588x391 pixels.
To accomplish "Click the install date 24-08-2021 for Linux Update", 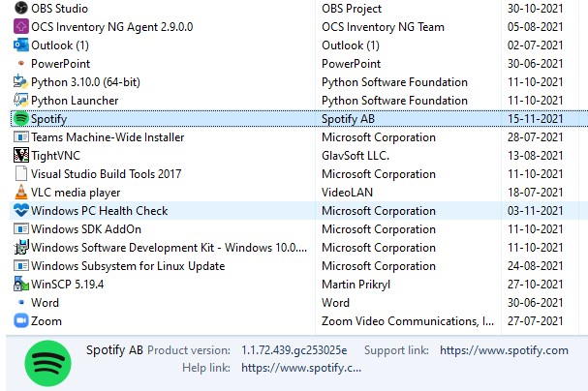I will (x=535, y=266).
